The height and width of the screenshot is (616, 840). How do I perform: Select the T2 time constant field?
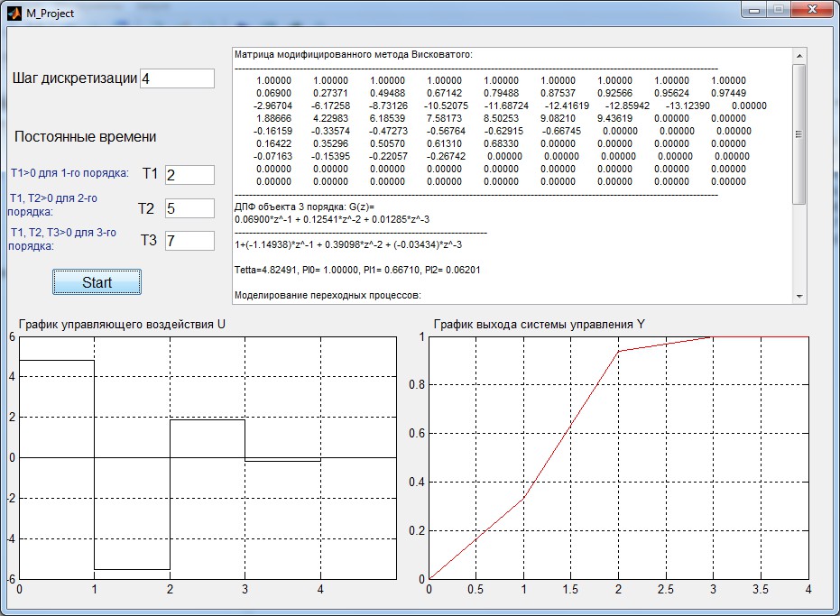(189, 208)
